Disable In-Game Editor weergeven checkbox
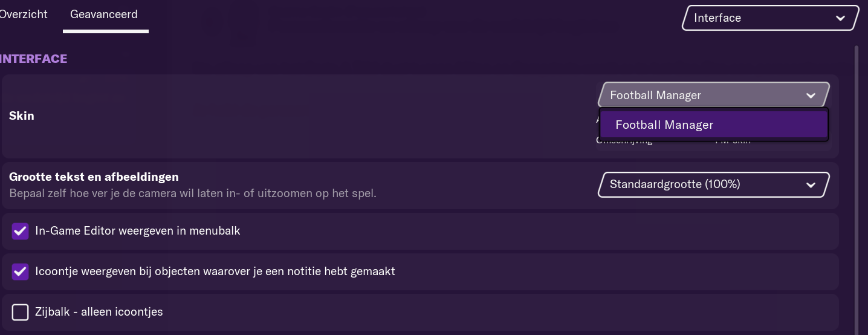 (x=20, y=231)
